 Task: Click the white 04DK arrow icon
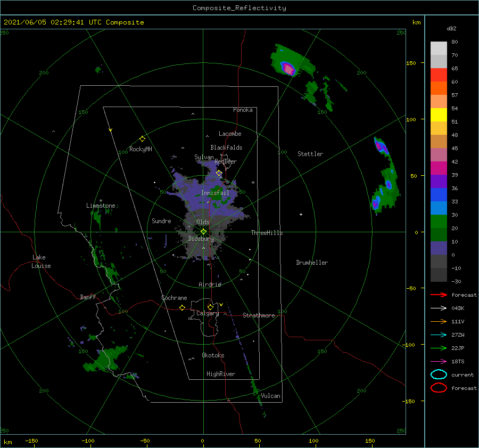[439, 308]
